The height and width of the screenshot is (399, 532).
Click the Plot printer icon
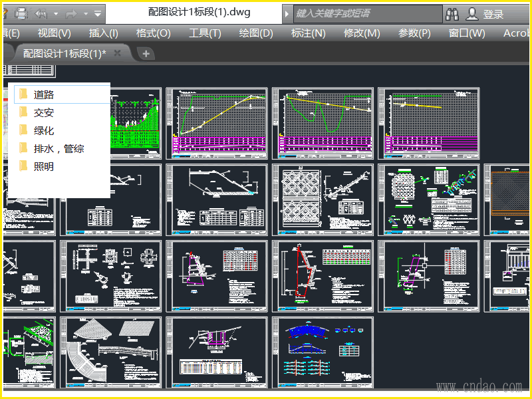21,13
